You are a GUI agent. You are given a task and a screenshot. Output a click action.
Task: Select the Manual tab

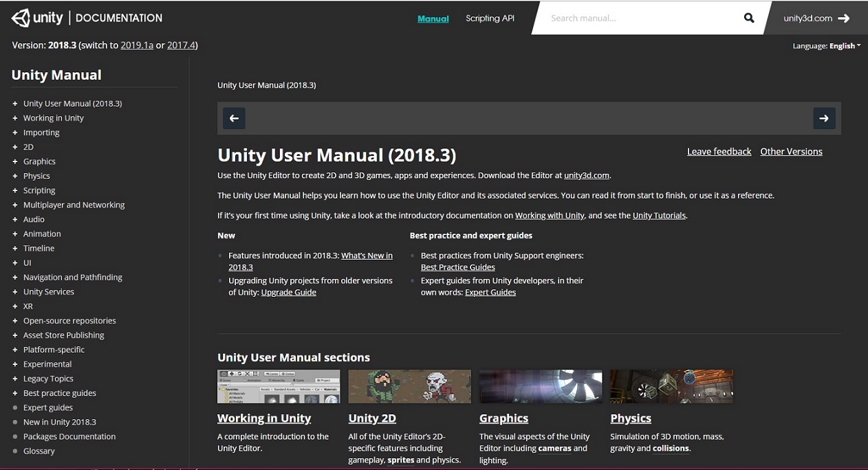pos(433,19)
